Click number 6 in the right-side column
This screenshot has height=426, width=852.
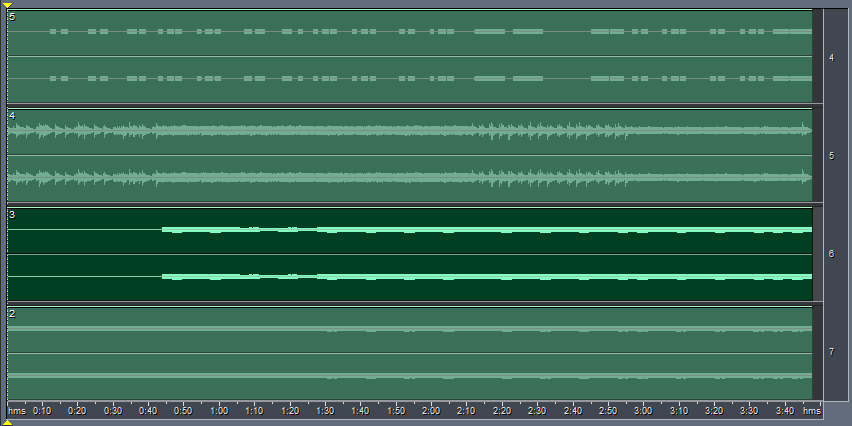831,254
